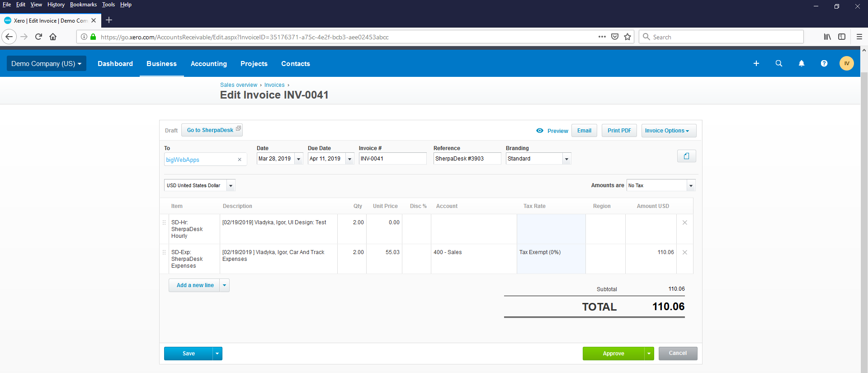
Task: Click the green Approve button
Action: tap(613, 354)
